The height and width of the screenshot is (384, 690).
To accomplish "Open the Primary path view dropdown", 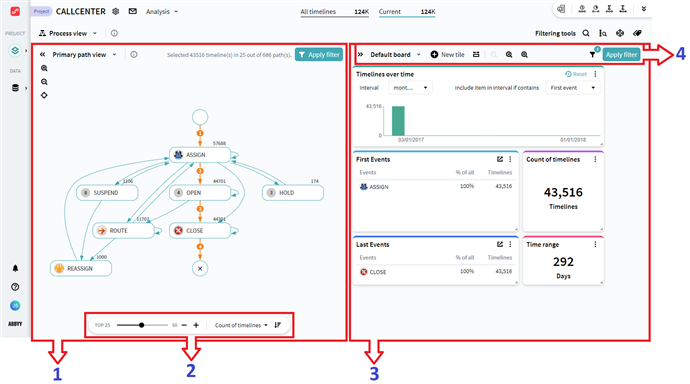I will coord(84,55).
